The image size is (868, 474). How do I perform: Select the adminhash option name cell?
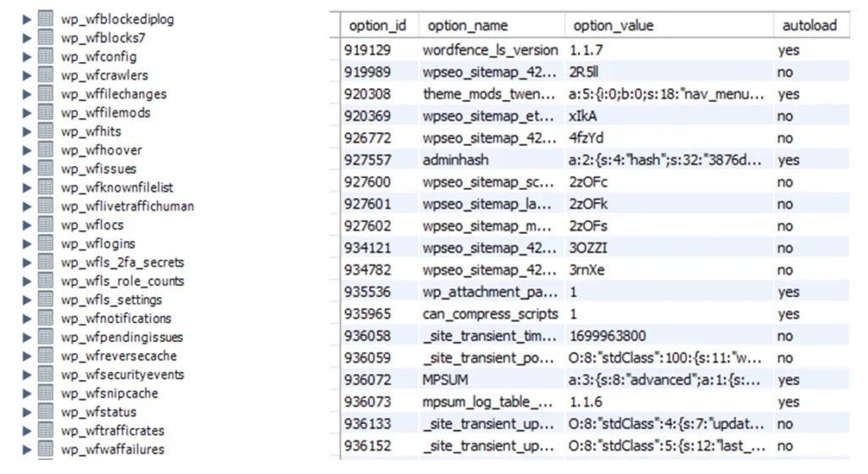coord(491,160)
